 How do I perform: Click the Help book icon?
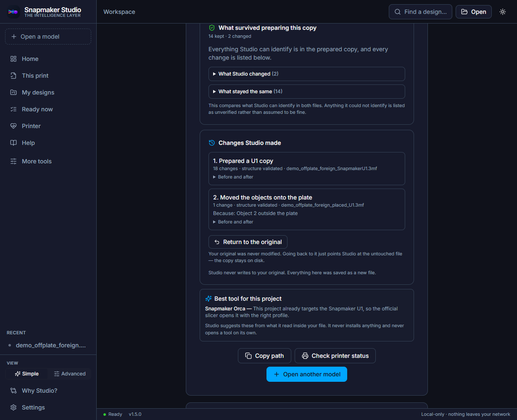coord(13,143)
